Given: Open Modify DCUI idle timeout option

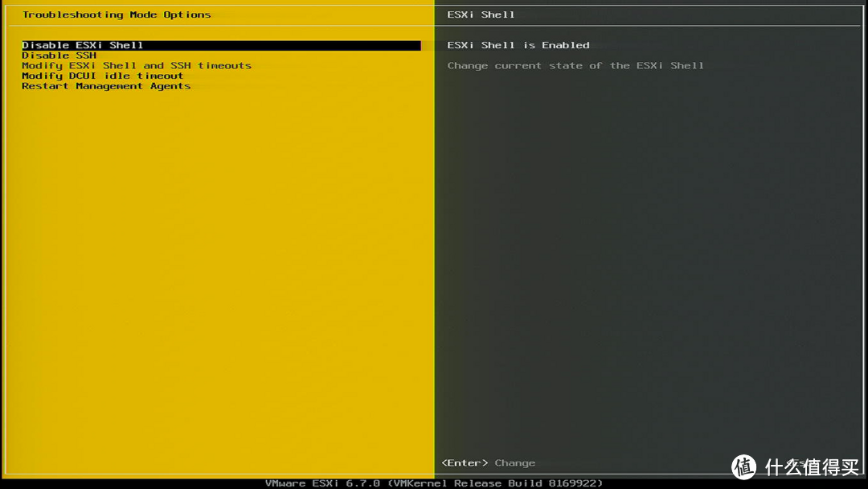Looking at the screenshot, I should point(102,76).
